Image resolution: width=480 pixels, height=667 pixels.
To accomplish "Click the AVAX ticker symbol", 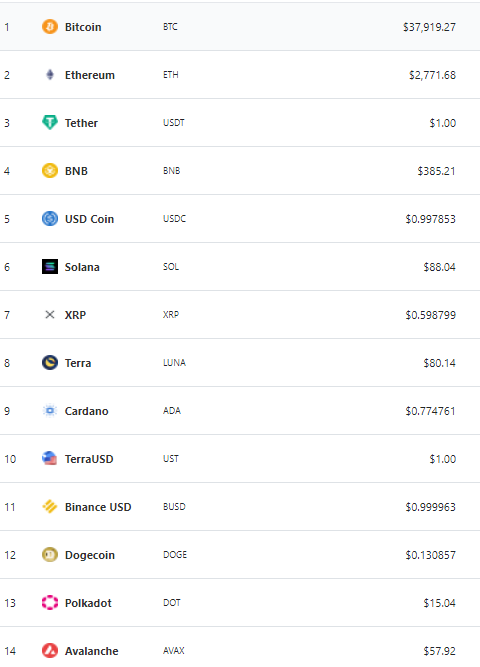I will click(174, 651).
